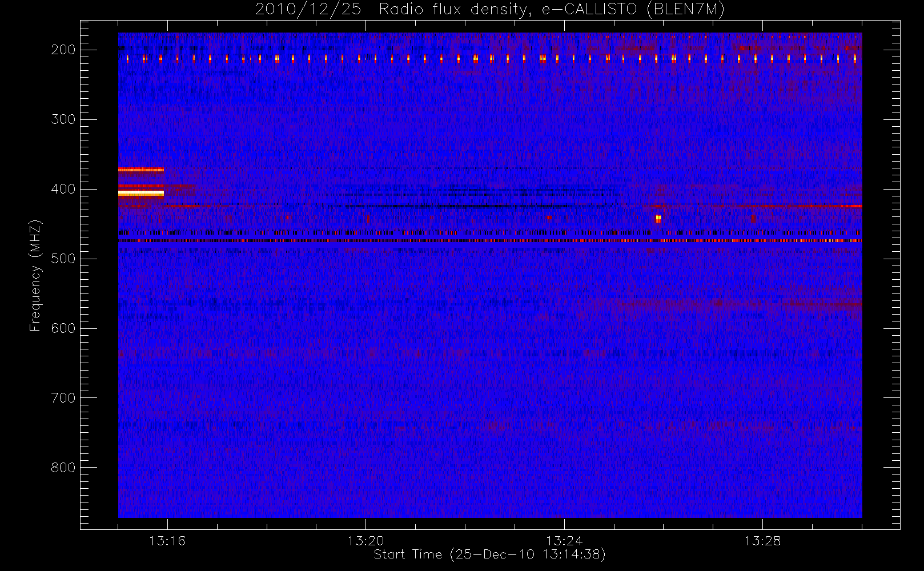This screenshot has width=924, height=571.
Task: Click the 800 frequency tick label
Action: tap(63, 468)
